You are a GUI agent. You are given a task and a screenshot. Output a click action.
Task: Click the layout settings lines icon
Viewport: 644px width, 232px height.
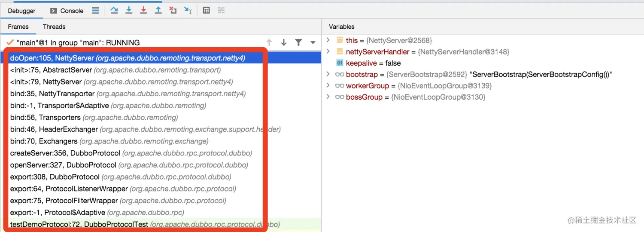pos(95,10)
